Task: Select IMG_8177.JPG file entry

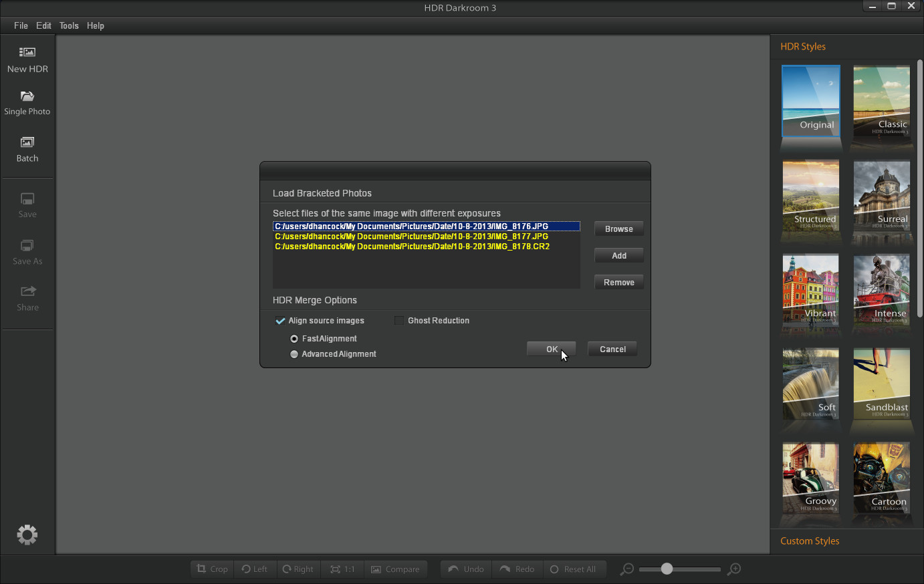Action: (x=427, y=237)
